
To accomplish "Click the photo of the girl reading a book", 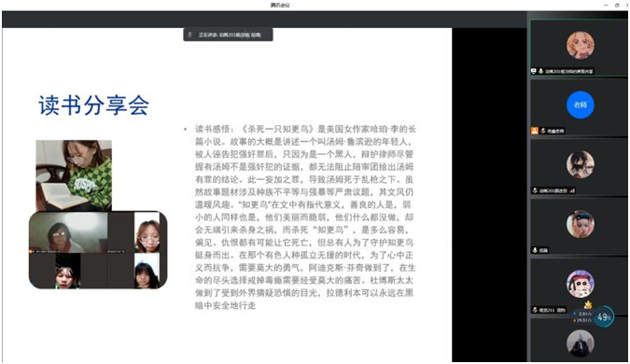I will coord(74,175).
